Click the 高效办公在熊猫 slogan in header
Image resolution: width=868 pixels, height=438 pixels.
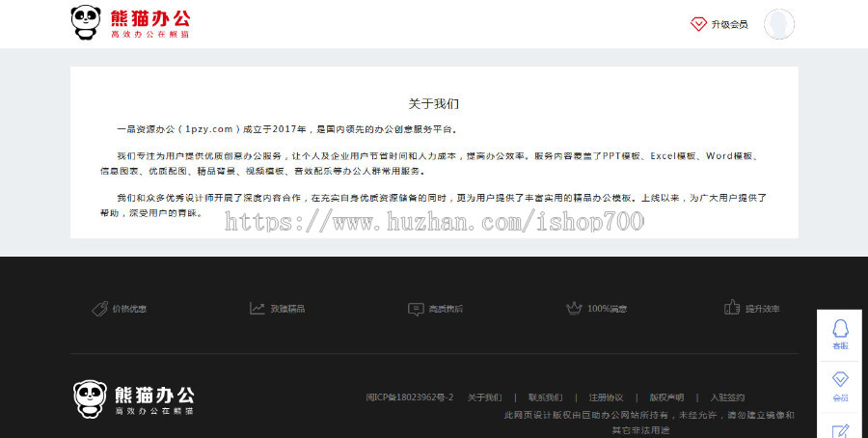point(149,35)
